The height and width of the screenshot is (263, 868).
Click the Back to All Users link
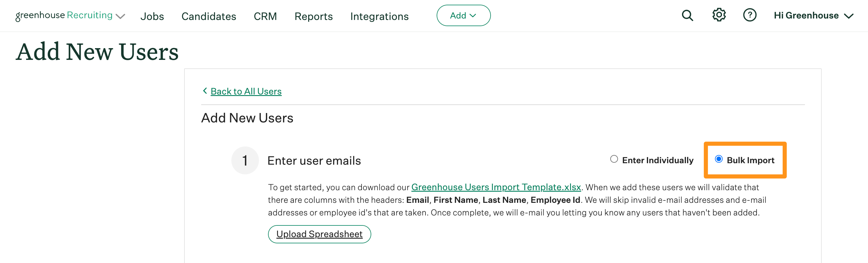pyautogui.click(x=246, y=91)
